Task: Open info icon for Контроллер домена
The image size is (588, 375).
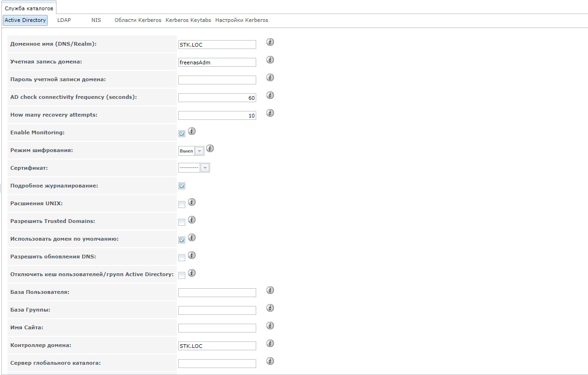Action: pos(270,343)
